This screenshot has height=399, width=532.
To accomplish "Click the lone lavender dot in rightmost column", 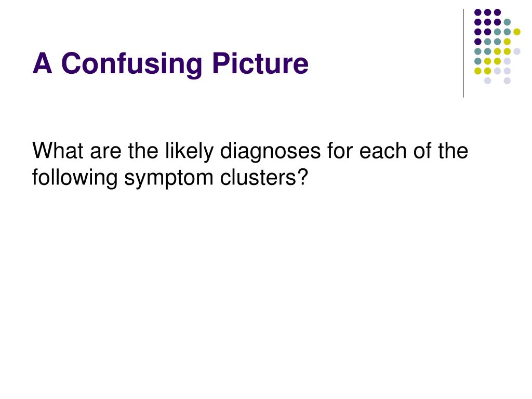I will [517, 51].
